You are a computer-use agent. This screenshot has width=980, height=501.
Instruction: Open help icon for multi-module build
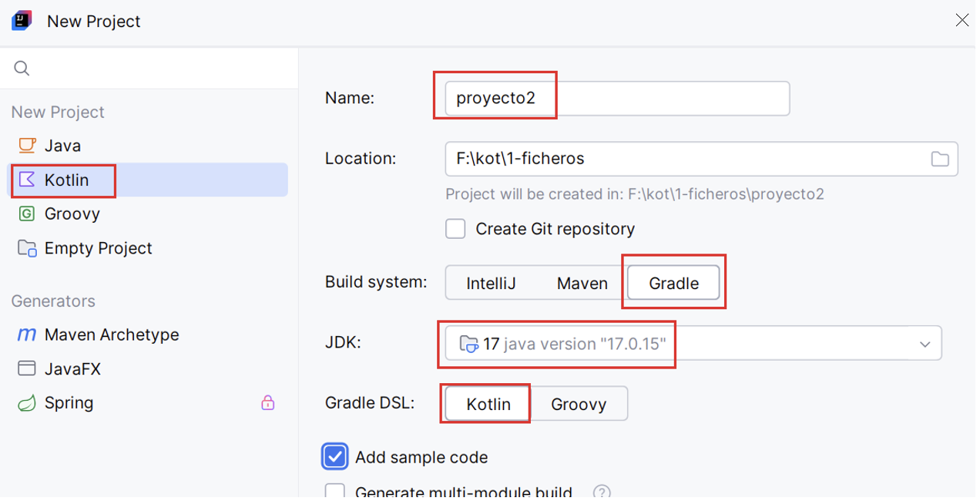tap(602, 492)
